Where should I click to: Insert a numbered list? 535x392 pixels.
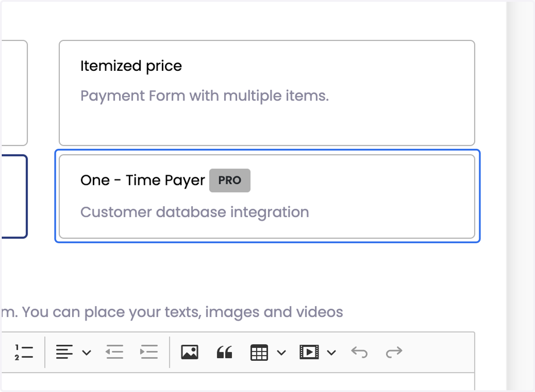24,352
